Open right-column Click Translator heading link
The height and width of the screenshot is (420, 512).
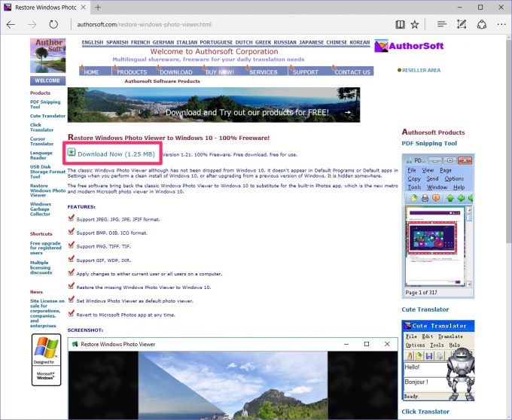point(425,412)
